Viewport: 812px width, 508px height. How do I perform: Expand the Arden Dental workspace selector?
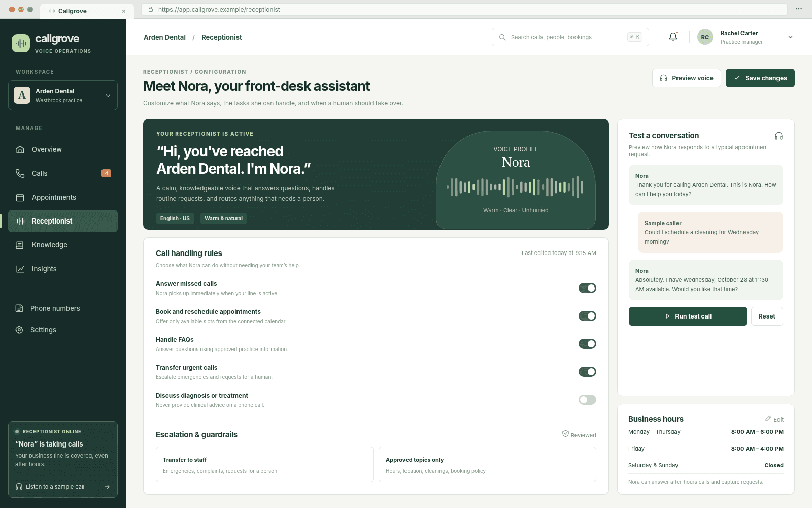point(63,95)
